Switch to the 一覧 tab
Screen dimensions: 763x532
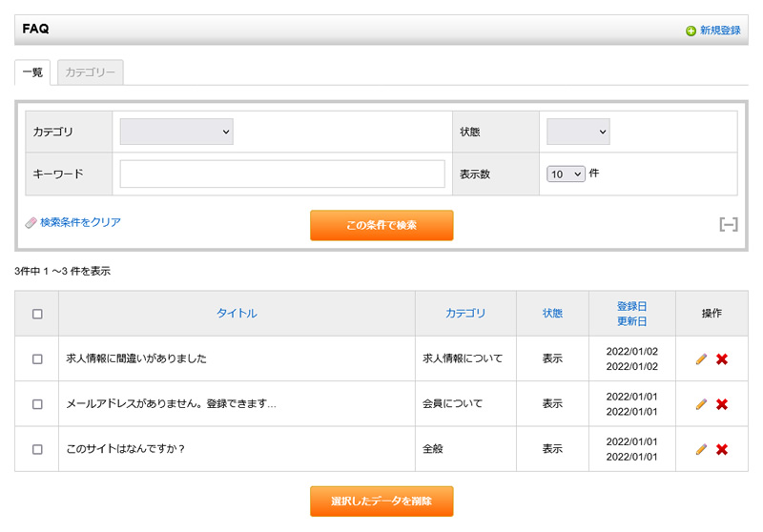(x=32, y=72)
